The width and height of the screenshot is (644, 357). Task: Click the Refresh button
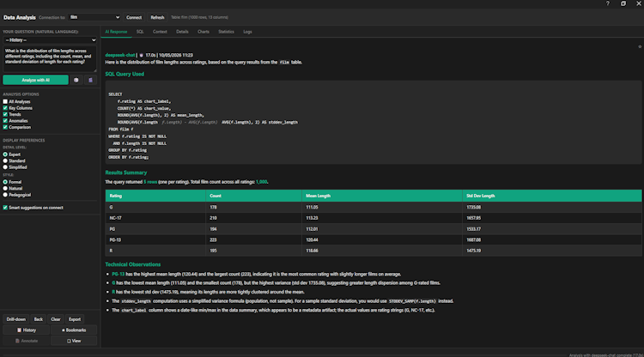point(157,17)
